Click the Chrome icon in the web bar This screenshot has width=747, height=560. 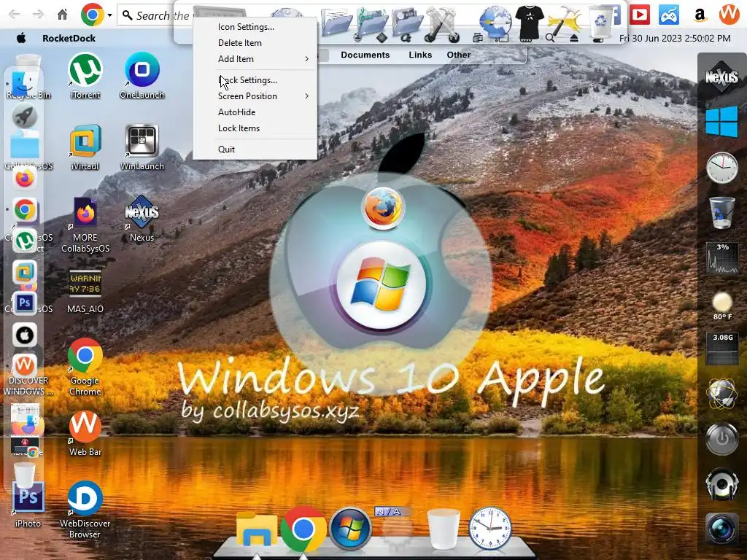pyautogui.click(x=93, y=15)
